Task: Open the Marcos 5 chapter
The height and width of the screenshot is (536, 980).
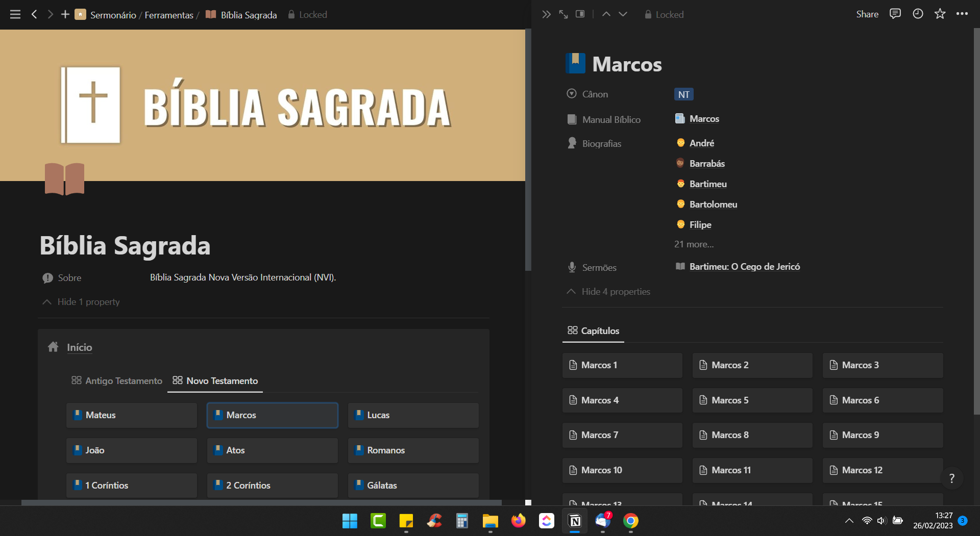Action: [752, 400]
